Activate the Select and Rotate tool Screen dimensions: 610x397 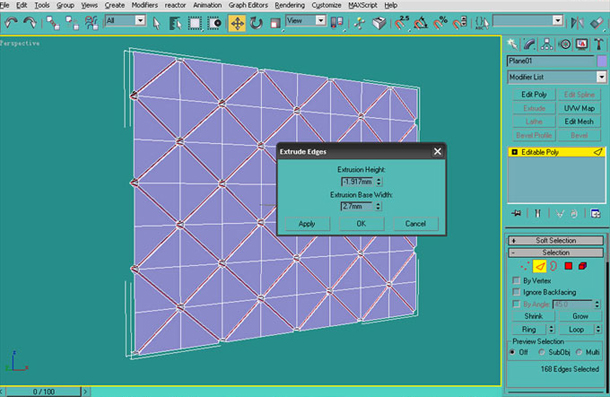[x=256, y=23]
